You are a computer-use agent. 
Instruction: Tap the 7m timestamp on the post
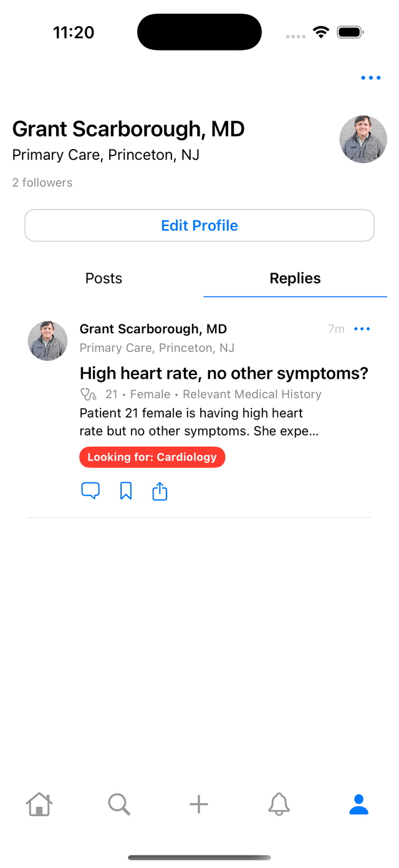(x=336, y=329)
